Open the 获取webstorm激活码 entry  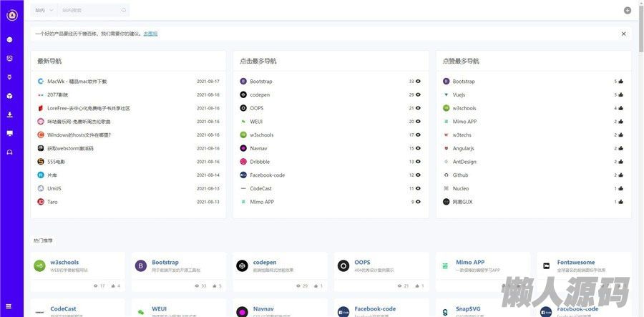70,148
